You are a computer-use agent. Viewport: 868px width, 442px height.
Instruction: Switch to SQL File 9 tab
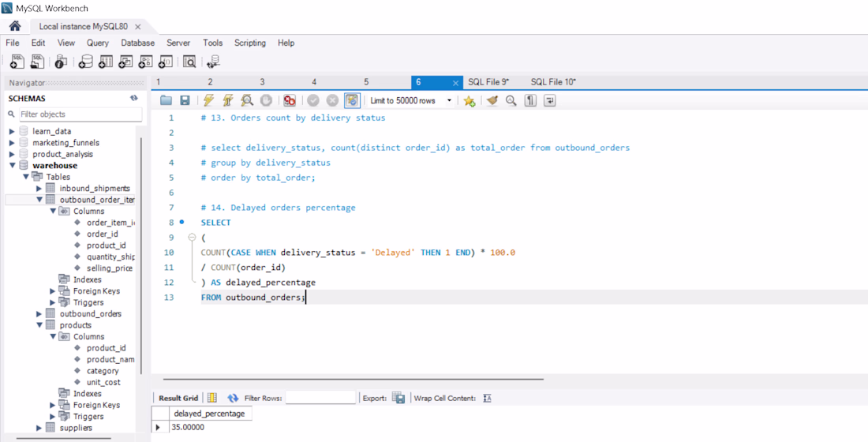click(488, 82)
